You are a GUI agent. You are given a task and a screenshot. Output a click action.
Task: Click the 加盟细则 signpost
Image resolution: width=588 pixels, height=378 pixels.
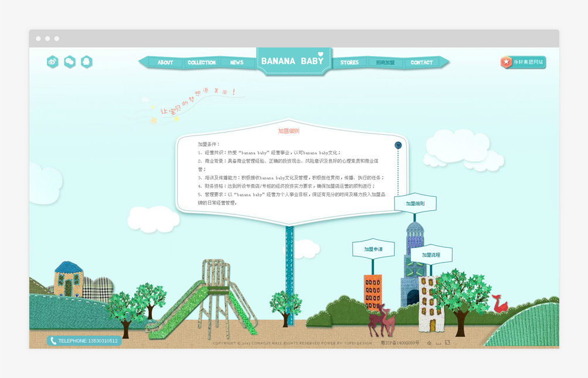click(x=415, y=203)
